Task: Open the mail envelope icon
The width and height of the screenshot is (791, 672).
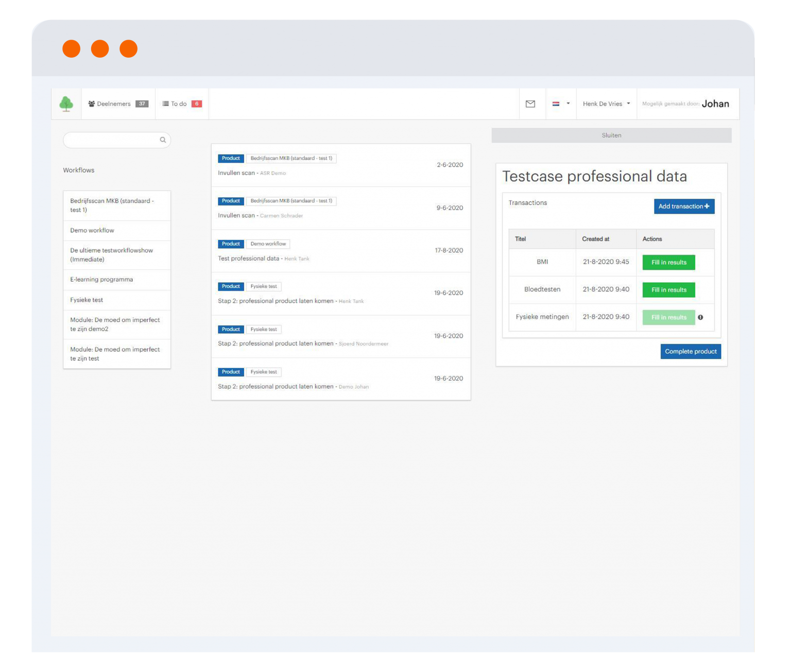Action: 530,104
